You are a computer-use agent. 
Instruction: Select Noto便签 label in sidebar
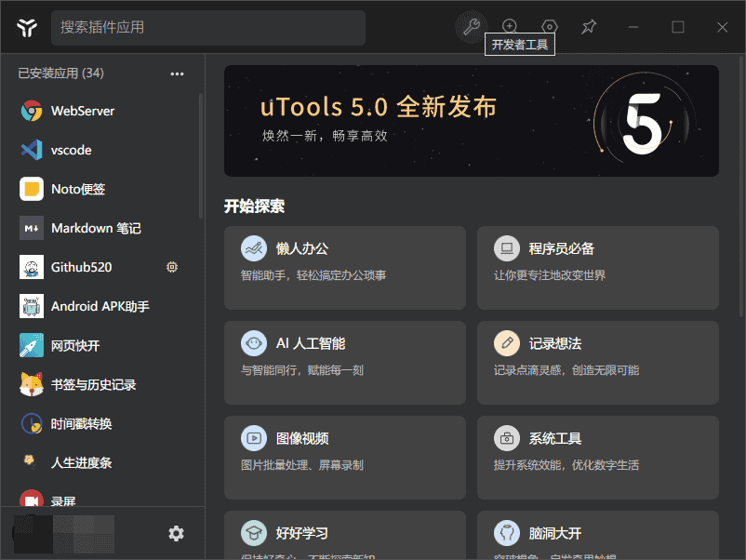(78, 189)
